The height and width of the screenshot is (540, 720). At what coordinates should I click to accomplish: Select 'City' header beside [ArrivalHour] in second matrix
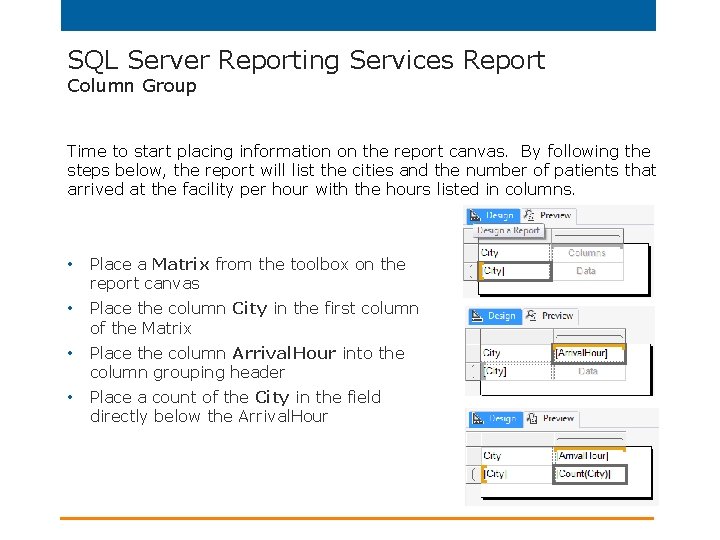pyautogui.click(x=517, y=353)
